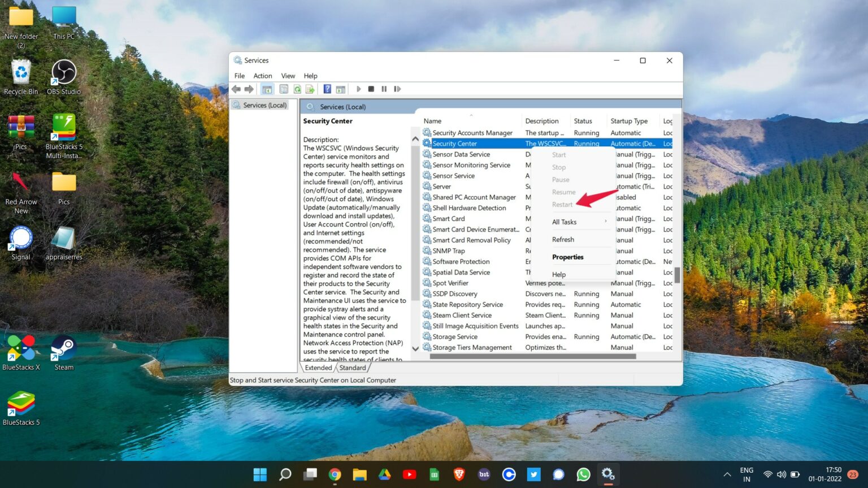868x488 pixels.
Task: Click the Stop Service toolbar icon
Action: (371, 89)
